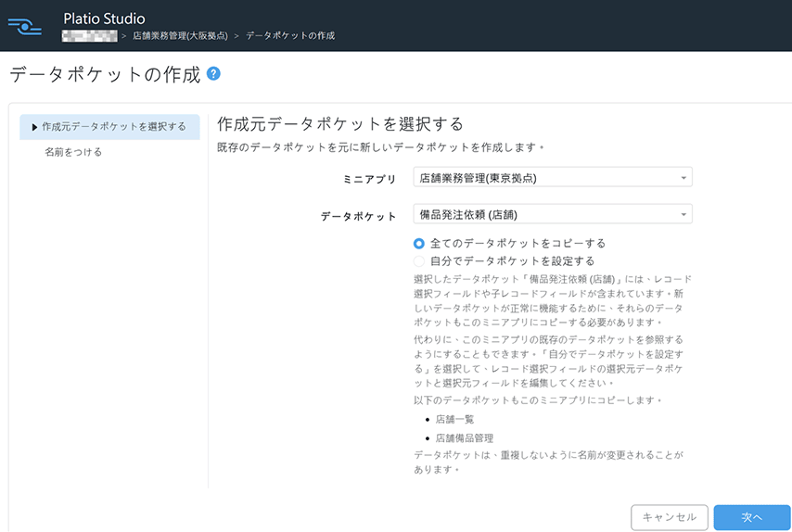Open the ミニアプリ dropdown
The height and width of the screenshot is (532, 792).
pyautogui.click(x=553, y=178)
